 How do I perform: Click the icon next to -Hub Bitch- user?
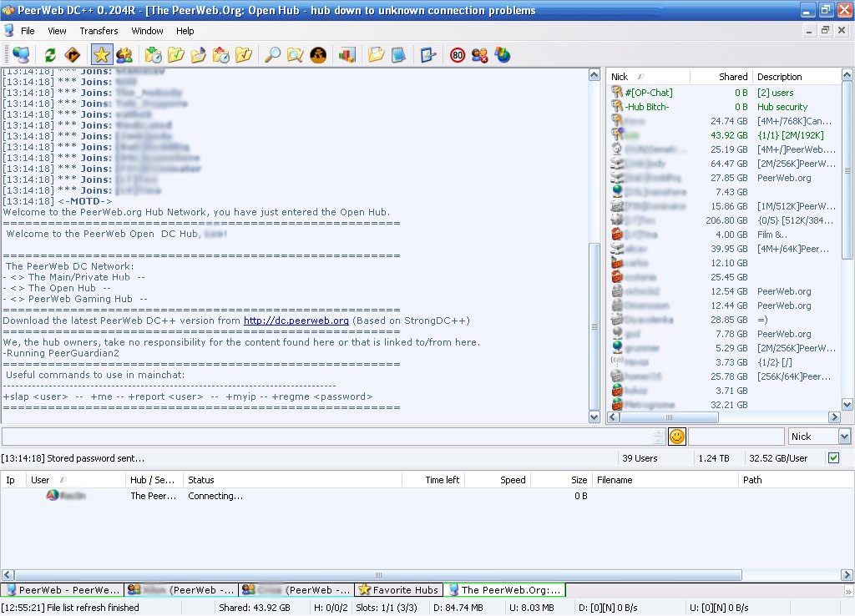[x=617, y=106]
